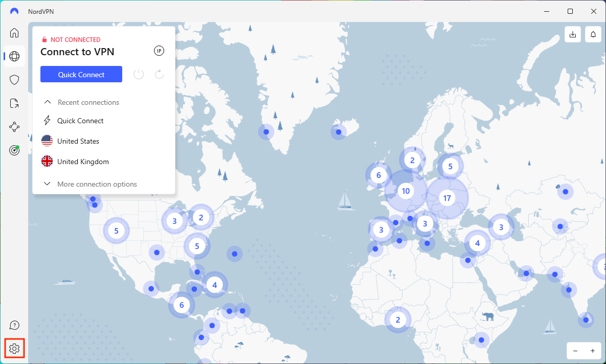The image size is (606, 364).
Task: Zoom in the map with plus button
Action: pos(593,351)
